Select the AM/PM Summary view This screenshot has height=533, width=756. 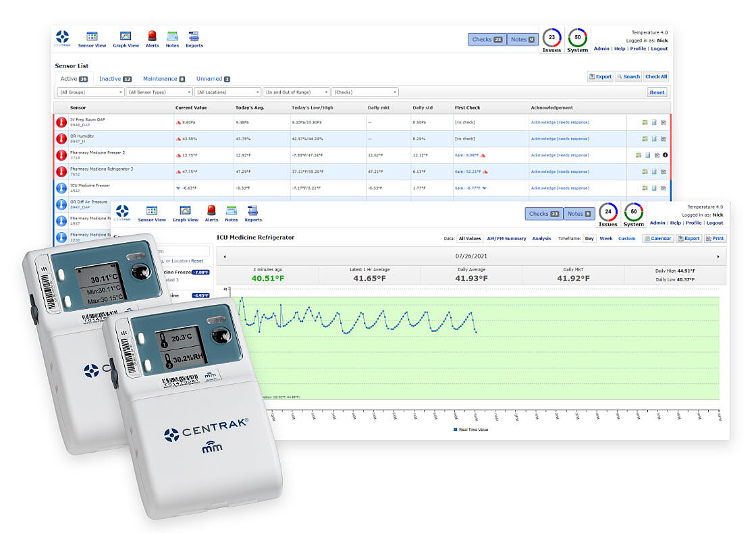point(507,238)
